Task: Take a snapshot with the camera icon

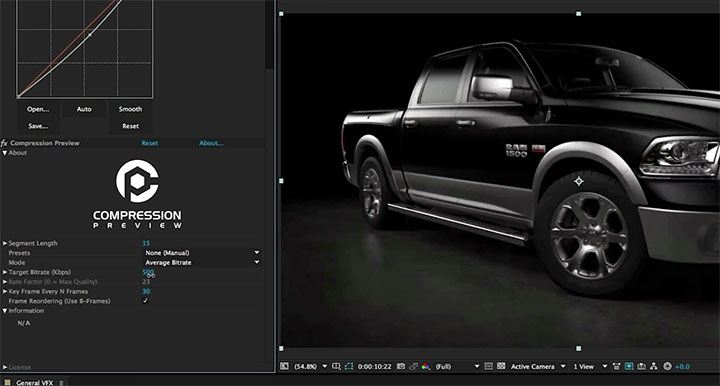Action: point(401,366)
